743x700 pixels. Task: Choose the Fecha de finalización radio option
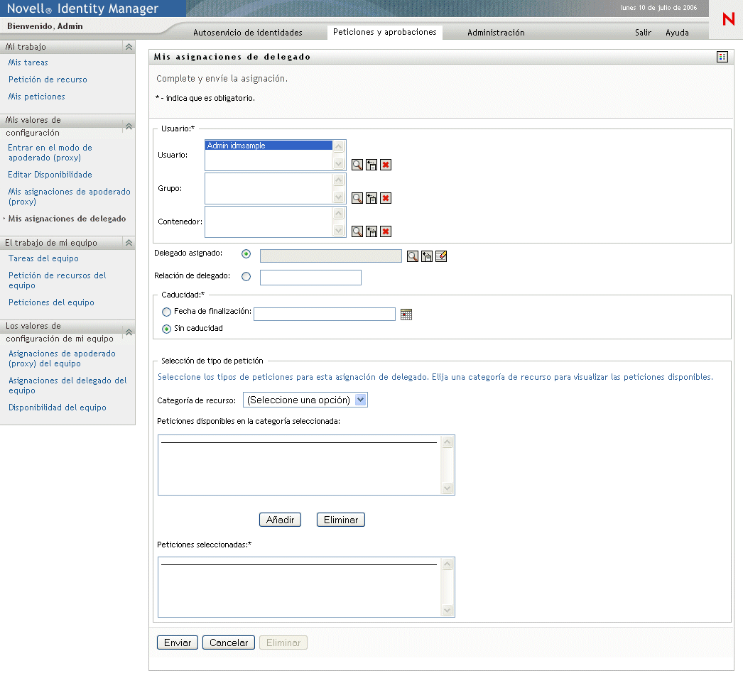point(166,312)
